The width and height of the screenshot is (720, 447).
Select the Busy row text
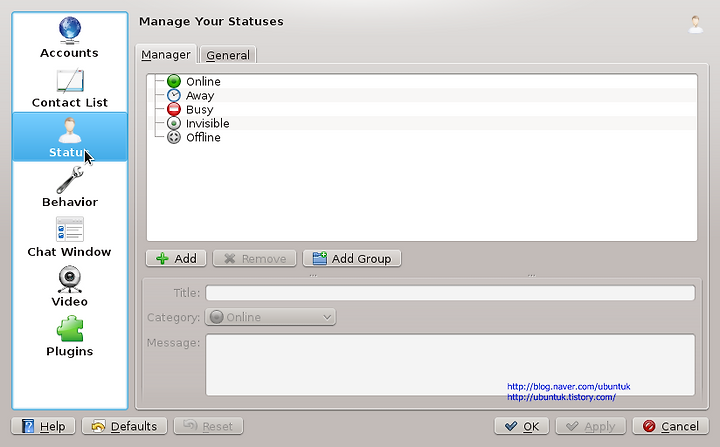[199, 110]
